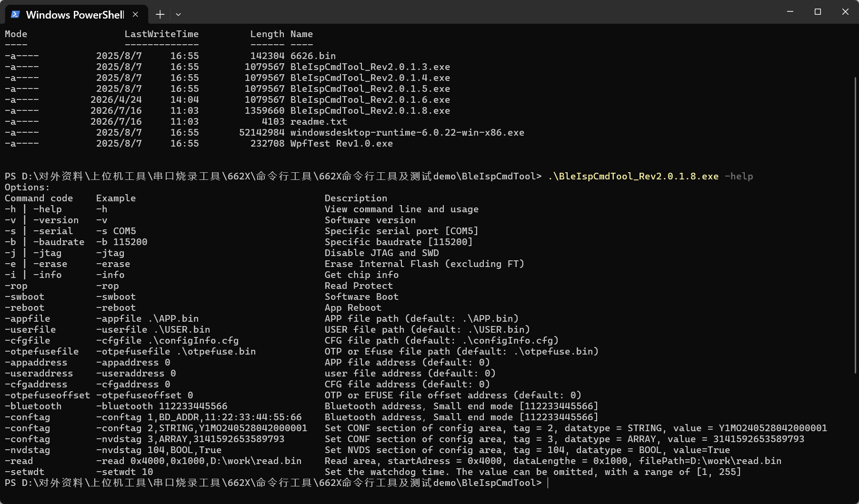The image size is (859, 504).
Task: Click the readme.txt entry in the listing
Action: 319,121
